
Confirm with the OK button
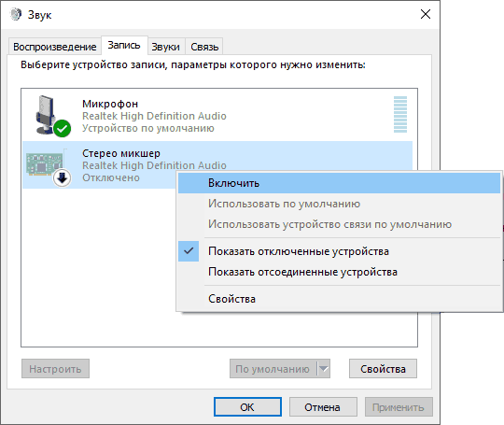[x=247, y=407]
